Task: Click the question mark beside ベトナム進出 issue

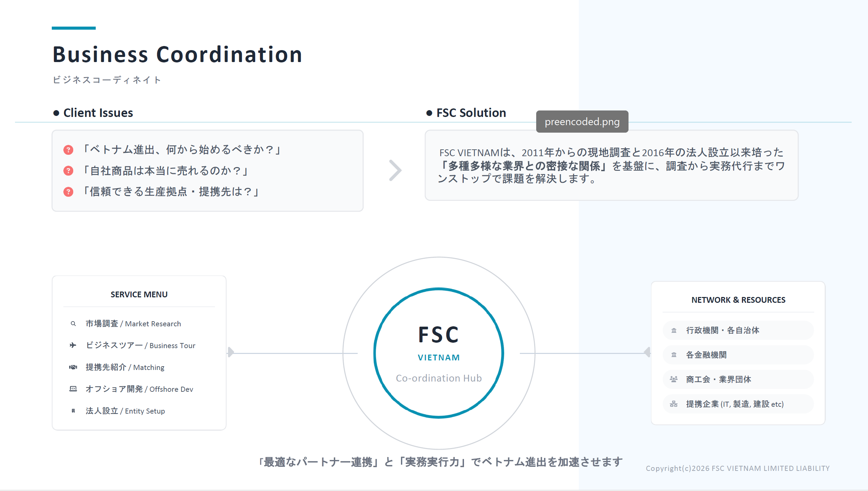Action: click(68, 150)
